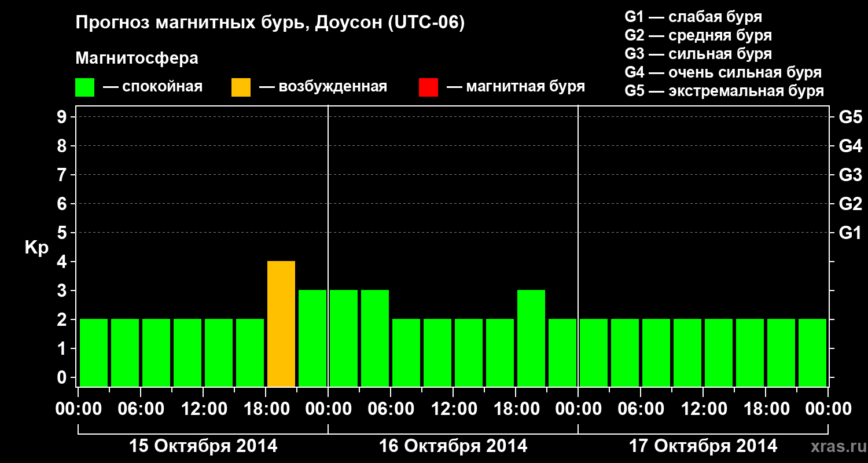The height and width of the screenshot is (463, 868).
Task: Click the '16 Октября 2014' date label
Action: point(453,446)
